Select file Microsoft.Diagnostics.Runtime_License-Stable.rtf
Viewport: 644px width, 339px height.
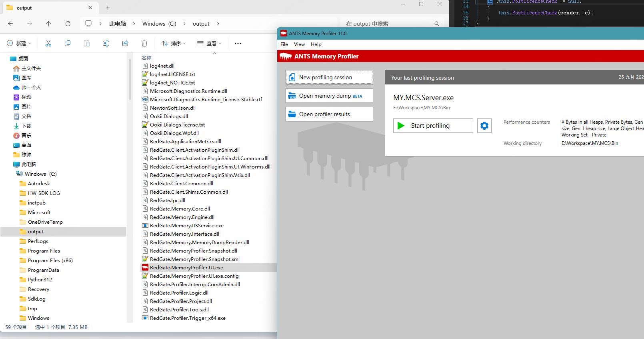click(x=206, y=100)
